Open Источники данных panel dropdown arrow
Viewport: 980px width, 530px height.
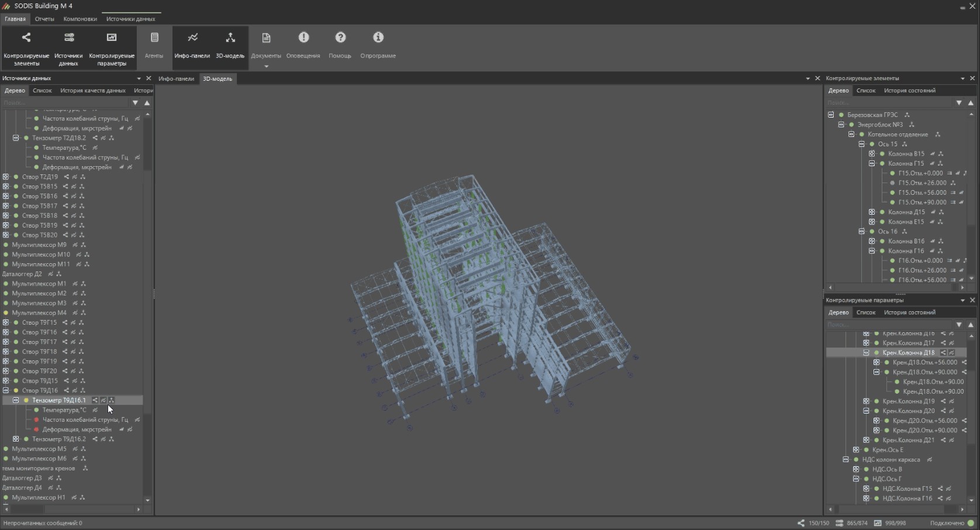tap(139, 78)
